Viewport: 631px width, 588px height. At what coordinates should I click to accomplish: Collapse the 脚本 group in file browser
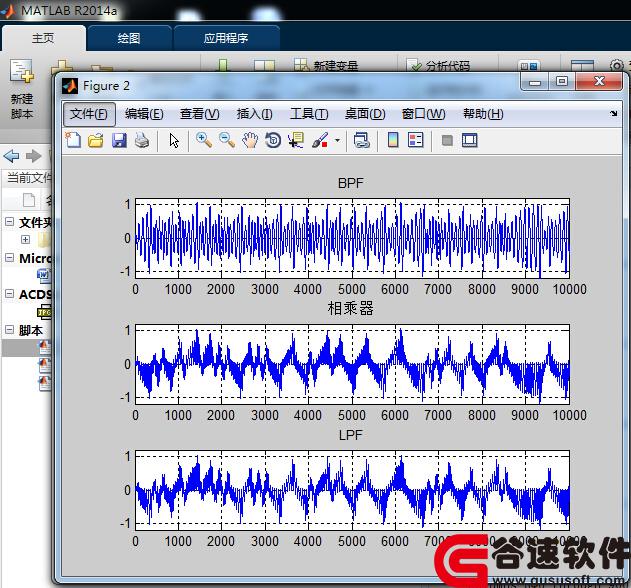(x=10, y=330)
